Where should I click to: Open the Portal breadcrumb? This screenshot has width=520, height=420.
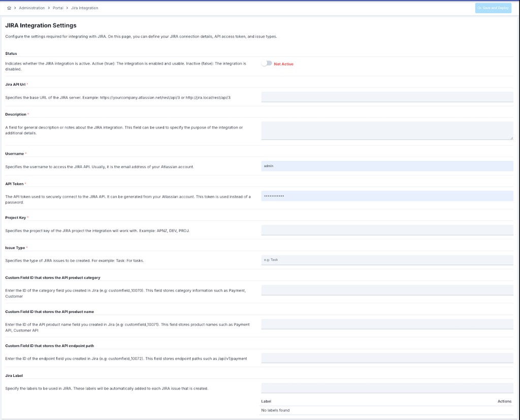tap(58, 8)
